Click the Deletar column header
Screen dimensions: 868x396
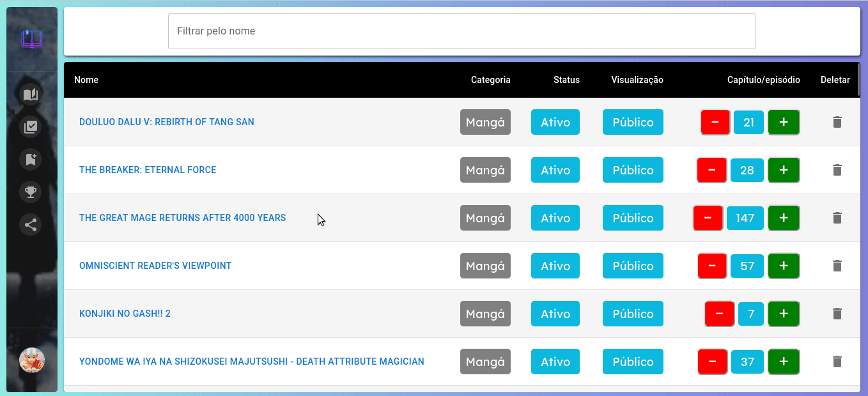point(835,80)
